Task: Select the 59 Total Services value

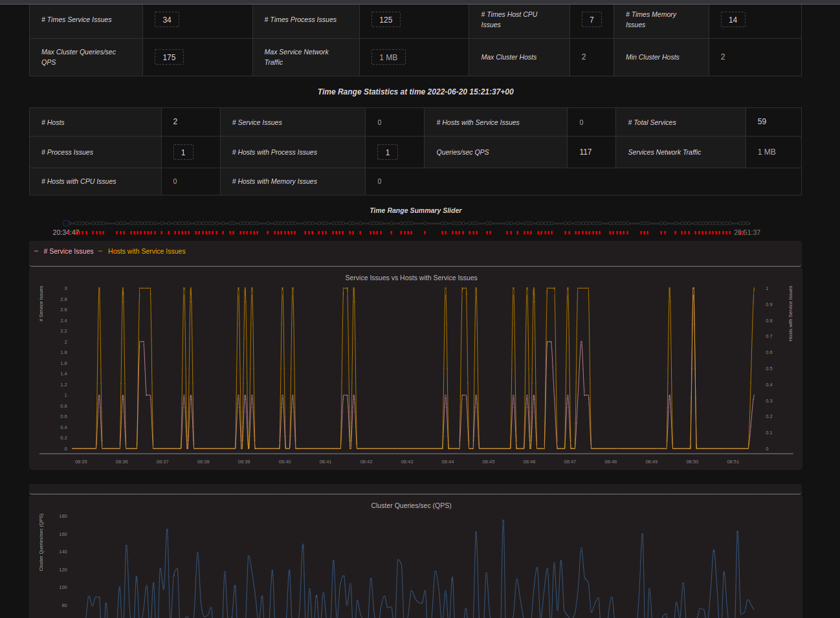Action: click(x=762, y=122)
